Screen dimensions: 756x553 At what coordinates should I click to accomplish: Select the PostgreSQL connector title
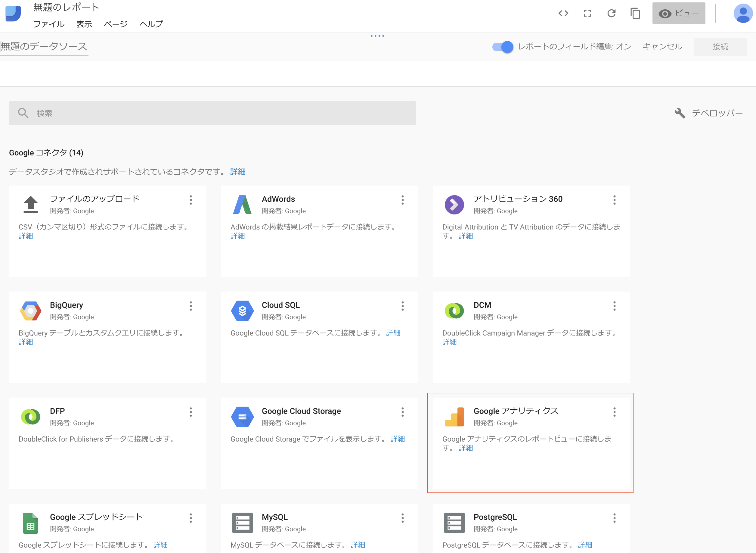click(495, 517)
